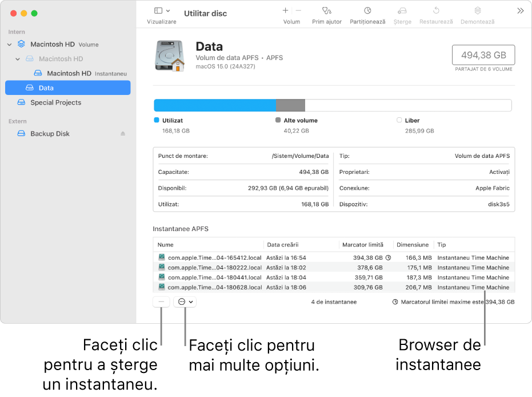
Task: Click the icon of snapshot 04-180628
Action: tap(162, 287)
